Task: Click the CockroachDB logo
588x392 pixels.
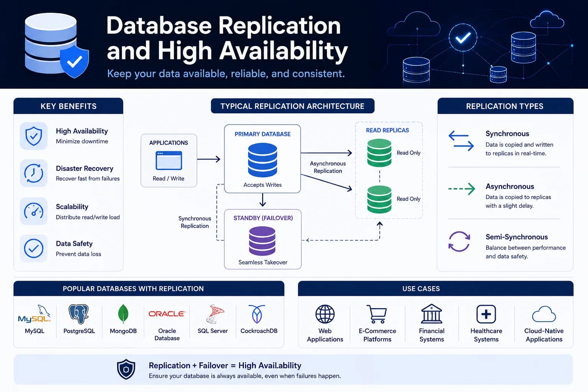Action: [x=257, y=314]
